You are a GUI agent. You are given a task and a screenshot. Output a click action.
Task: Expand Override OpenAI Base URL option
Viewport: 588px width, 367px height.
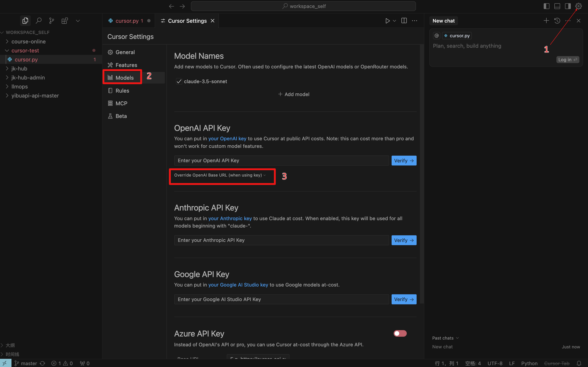click(220, 175)
